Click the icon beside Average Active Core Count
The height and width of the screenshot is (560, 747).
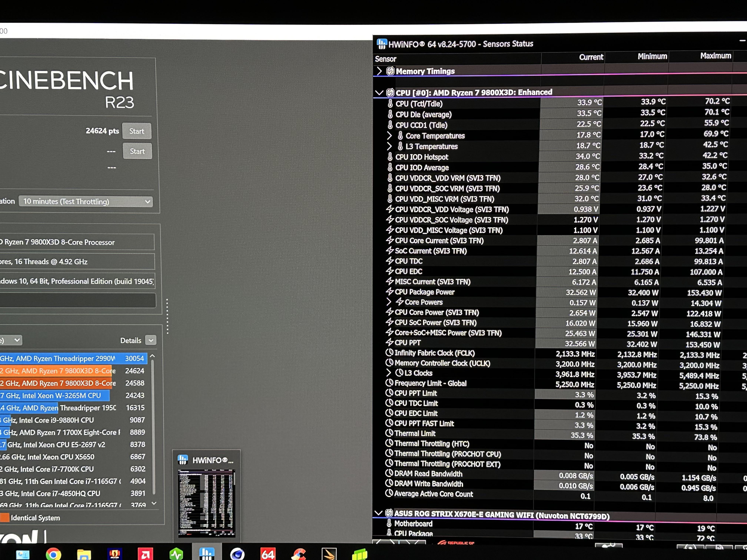tap(389, 493)
